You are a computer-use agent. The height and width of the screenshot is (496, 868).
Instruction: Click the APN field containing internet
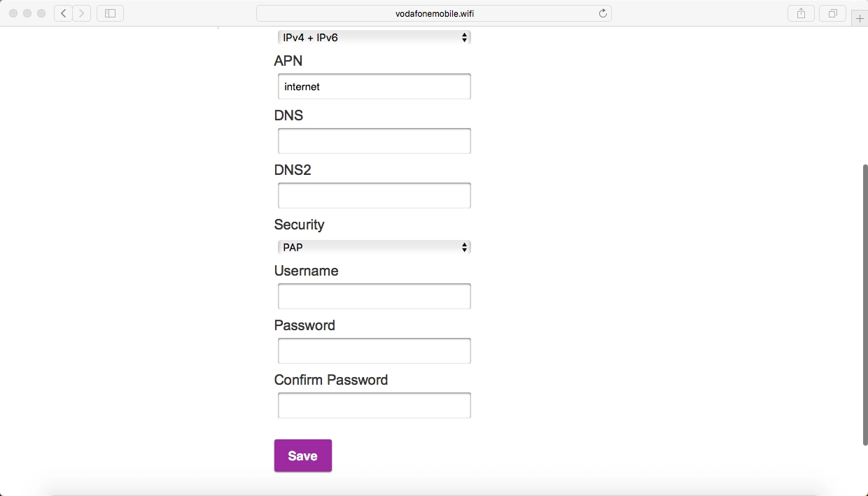(374, 87)
